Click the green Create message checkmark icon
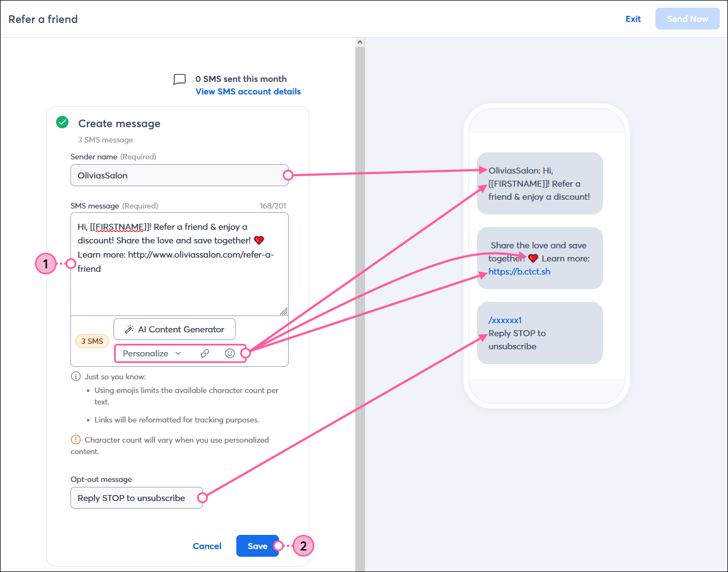This screenshot has width=728, height=572. click(63, 122)
